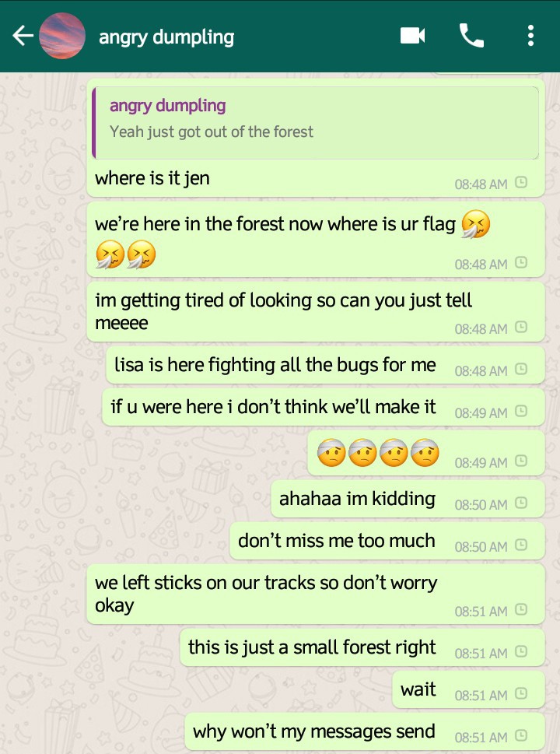Start a voice call
The image size is (560, 754).
pyautogui.click(x=471, y=36)
